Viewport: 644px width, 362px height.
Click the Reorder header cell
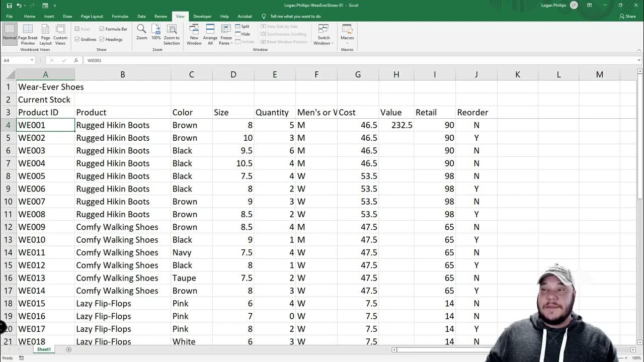(476, 113)
